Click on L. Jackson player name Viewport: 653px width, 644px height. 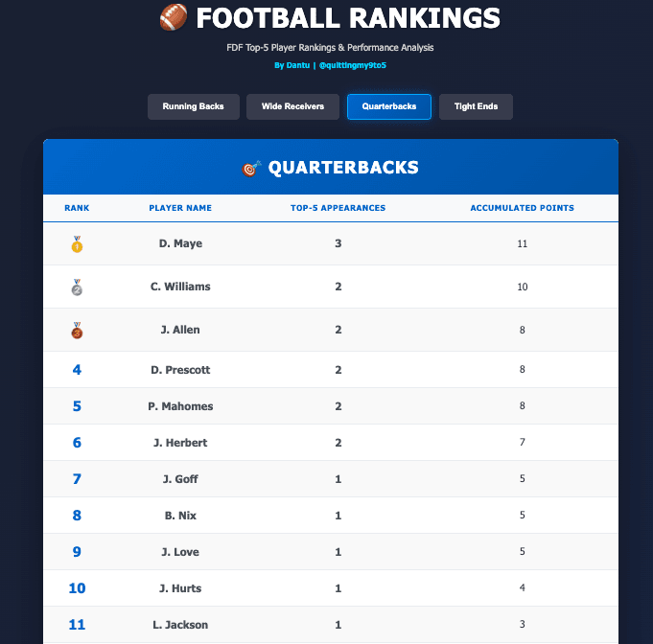[180, 625]
